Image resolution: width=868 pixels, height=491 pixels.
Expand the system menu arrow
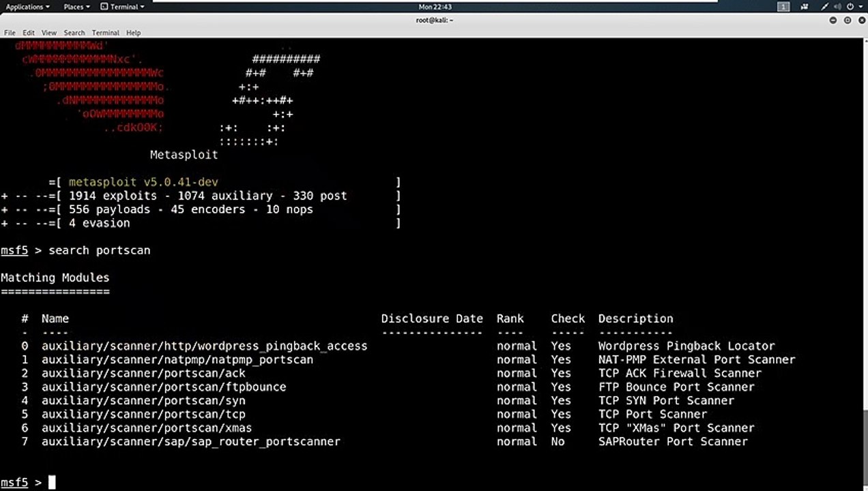(861, 7)
